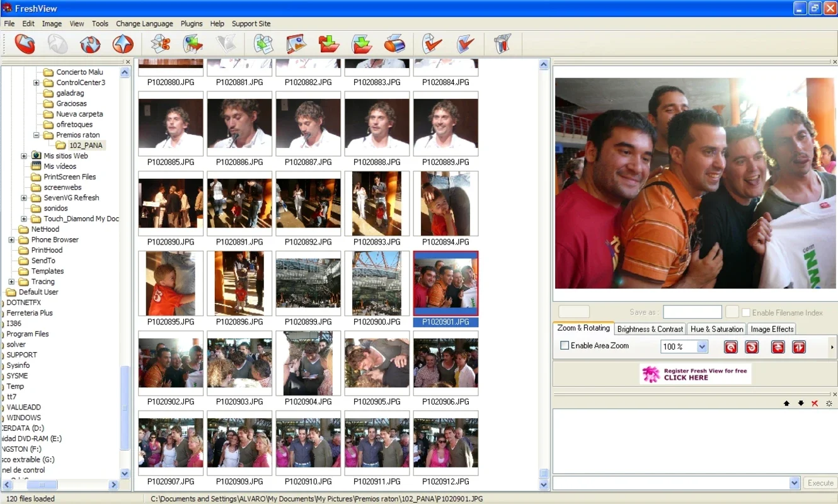The width and height of the screenshot is (838, 504).
Task: Switch to Image Effects tab
Action: coord(772,329)
